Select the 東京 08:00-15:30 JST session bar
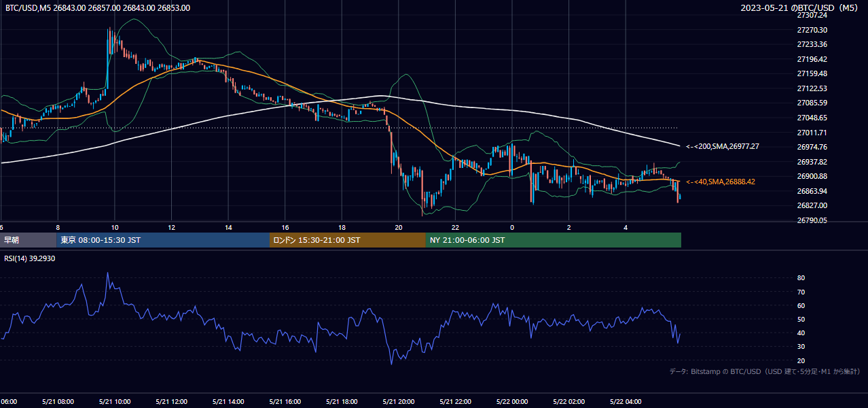Image resolution: width=868 pixels, height=408 pixels. (x=163, y=240)
